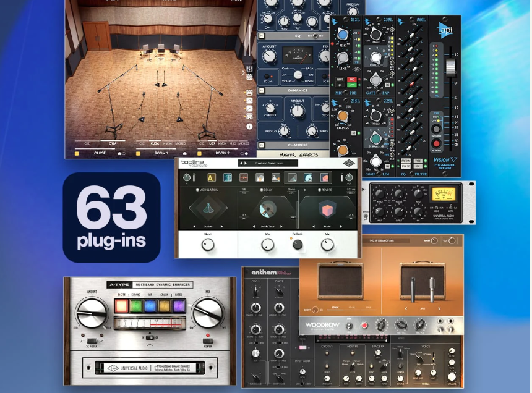Click the VU meter on the rack compressor
This screenshot has width=532, height=393.
(443, 195)
